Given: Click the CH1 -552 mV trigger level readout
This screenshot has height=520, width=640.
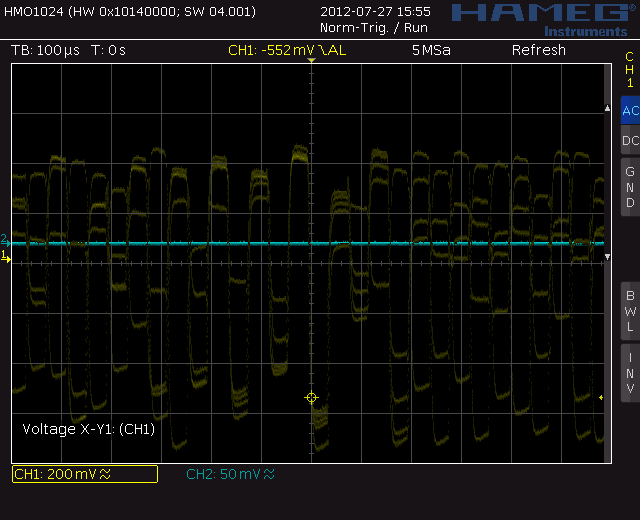Looking at the screenshot, I should click(287, 50).
